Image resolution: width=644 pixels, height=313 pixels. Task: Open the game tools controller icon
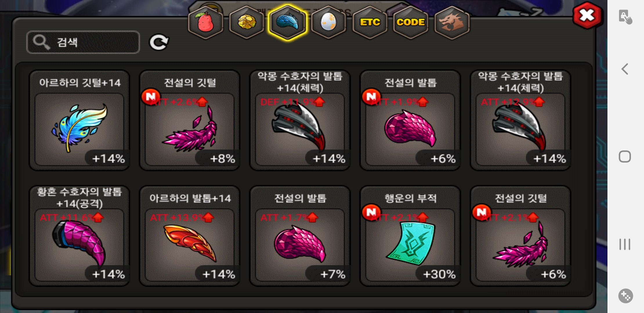click(625, 296)
